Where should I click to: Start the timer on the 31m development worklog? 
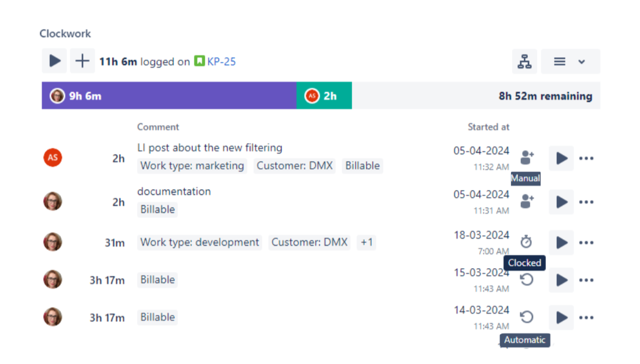click(x=561, y=242)
